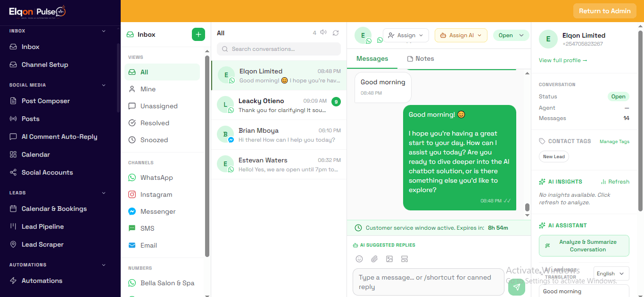Attach a file with the paperclip icon
Image resolution: width=644 pixels, height=297 pixels.
(x=374, y=259)
